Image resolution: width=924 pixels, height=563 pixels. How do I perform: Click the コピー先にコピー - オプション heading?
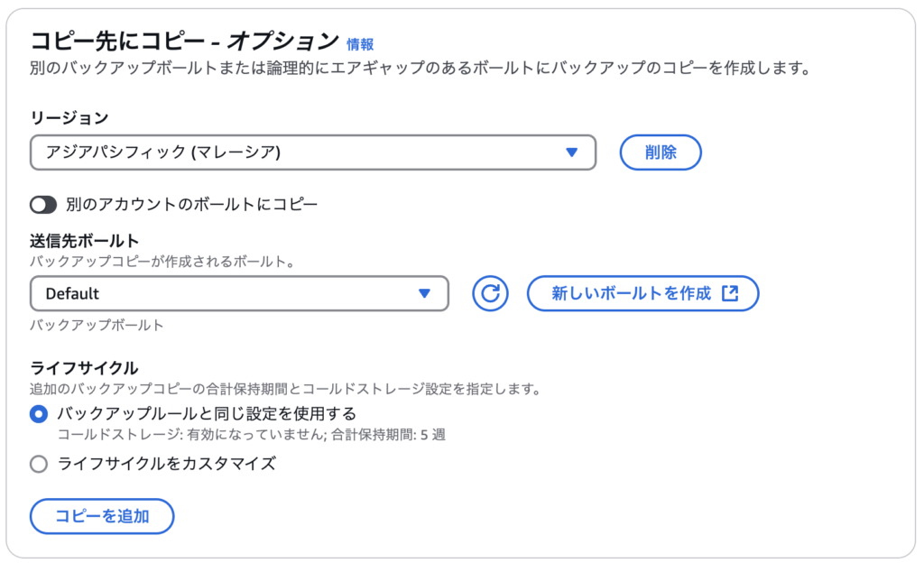184,42
